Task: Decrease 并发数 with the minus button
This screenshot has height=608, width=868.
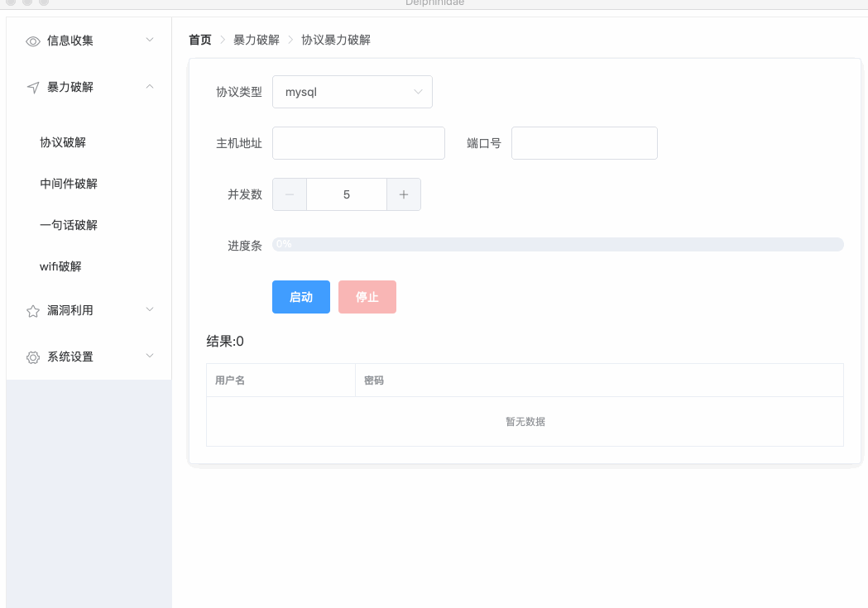Action: [290, 194]
